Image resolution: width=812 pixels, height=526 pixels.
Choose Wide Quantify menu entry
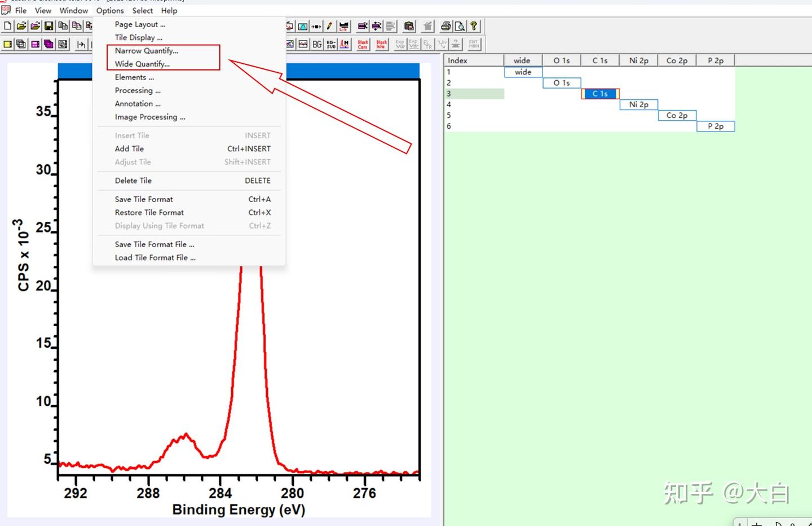142,64
